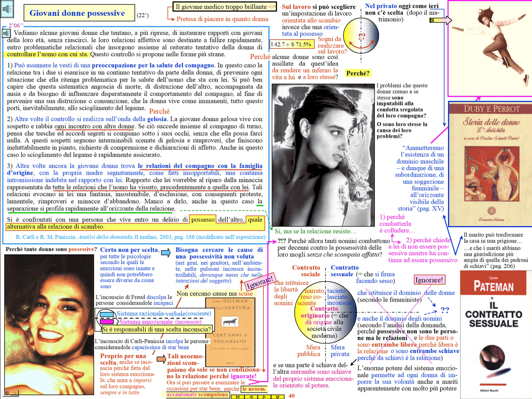Viewport: 532px width, 399px height.
Task: Click 'Sistema emozionale (inconscio)' text
Action: [x=160, y=322]
